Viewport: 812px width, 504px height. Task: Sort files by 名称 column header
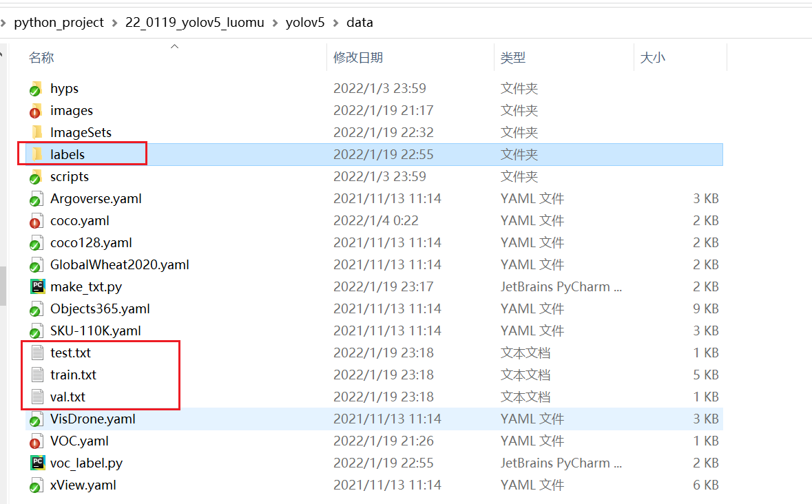pos(41,58)
